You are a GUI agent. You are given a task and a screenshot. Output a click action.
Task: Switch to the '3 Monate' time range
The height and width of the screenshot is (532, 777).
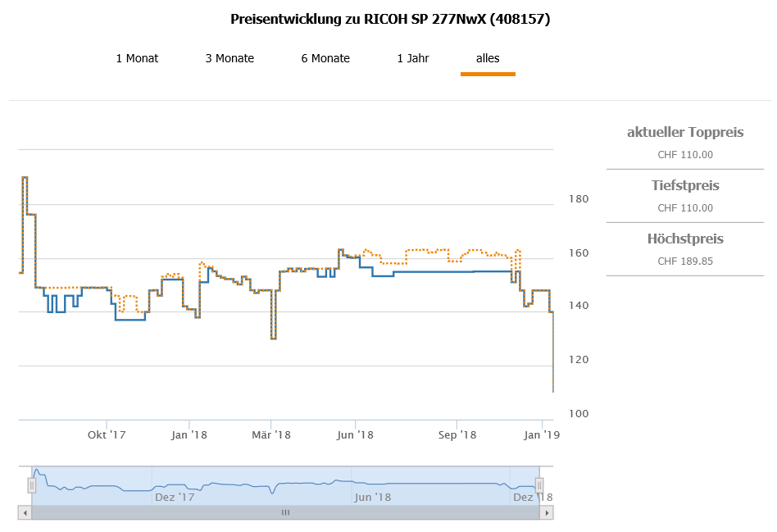(x=229, y=58)
